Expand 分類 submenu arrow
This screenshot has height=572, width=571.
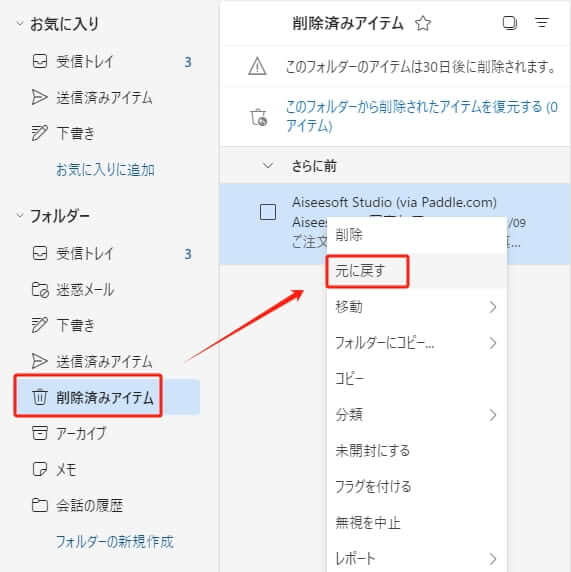click(493, 415)
